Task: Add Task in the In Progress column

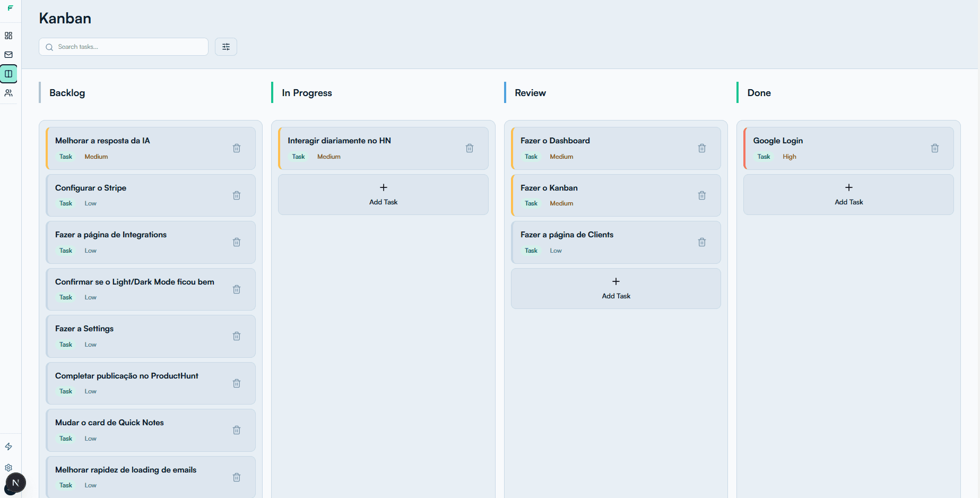Action: click(x=383, y=194)
